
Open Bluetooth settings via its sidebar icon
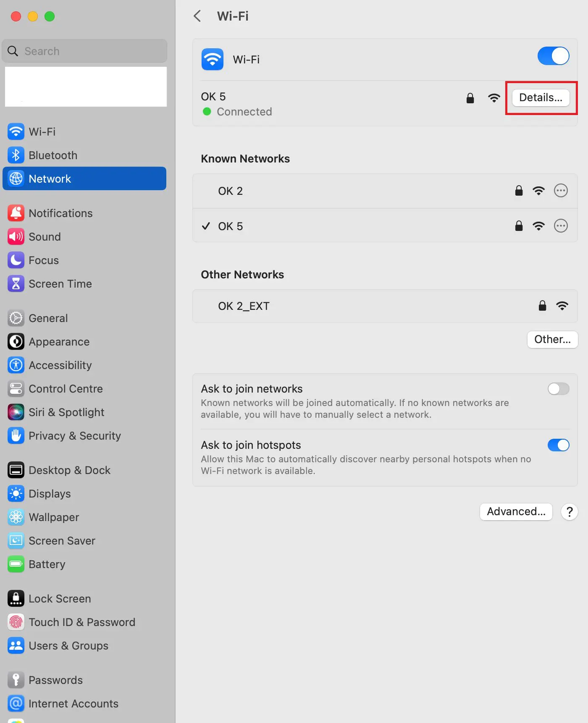(16, 155)
